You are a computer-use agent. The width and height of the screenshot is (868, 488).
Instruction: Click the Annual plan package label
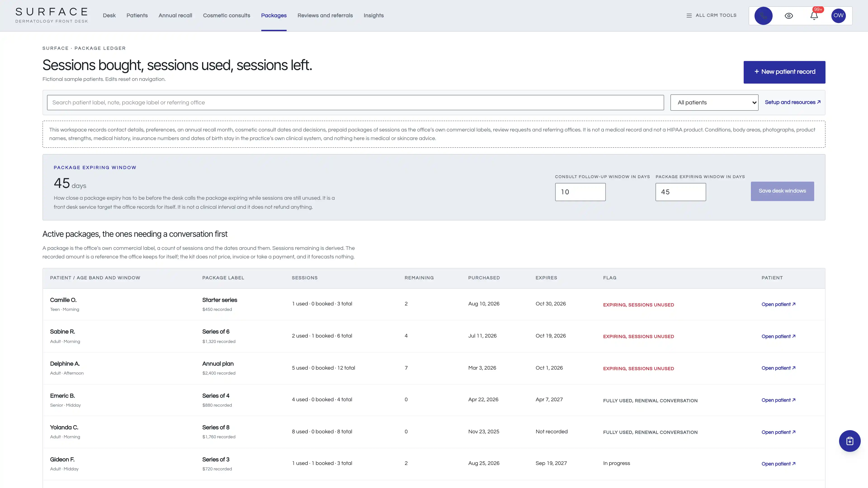point(218,364)
